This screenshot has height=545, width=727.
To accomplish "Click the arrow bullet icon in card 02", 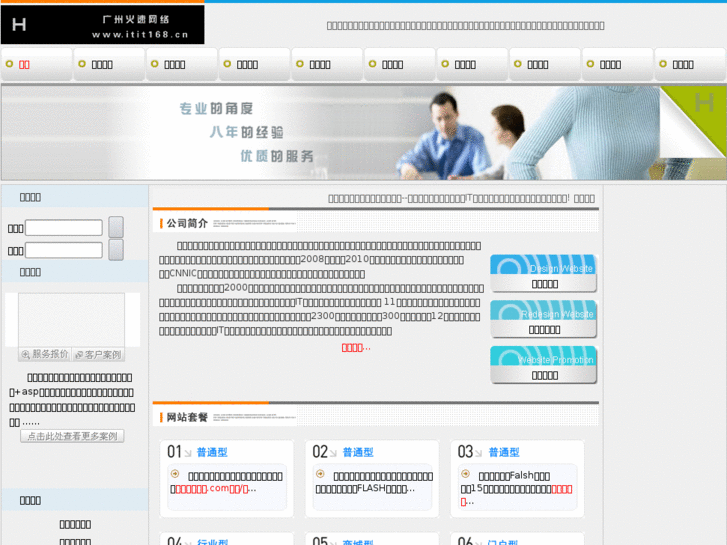I will tap(320, 474).
